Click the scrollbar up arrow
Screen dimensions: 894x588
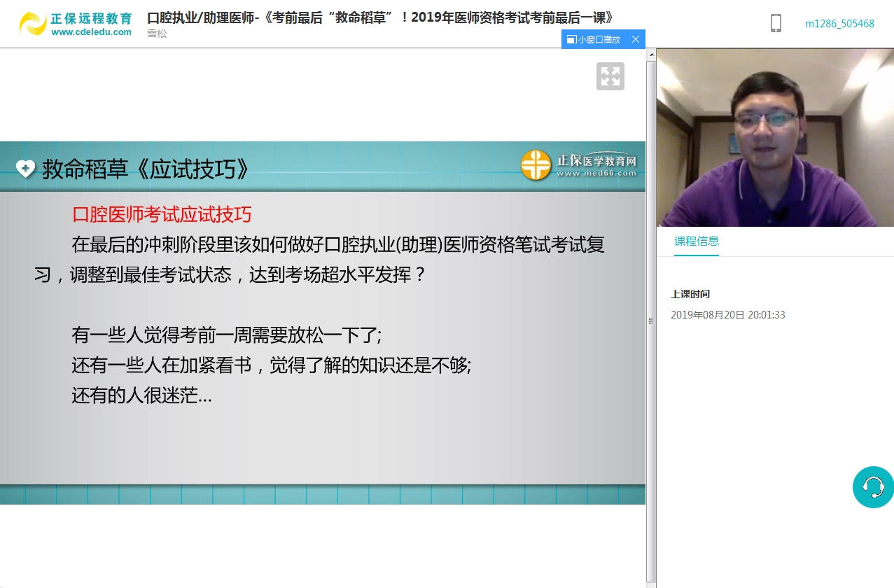(651, 55)
